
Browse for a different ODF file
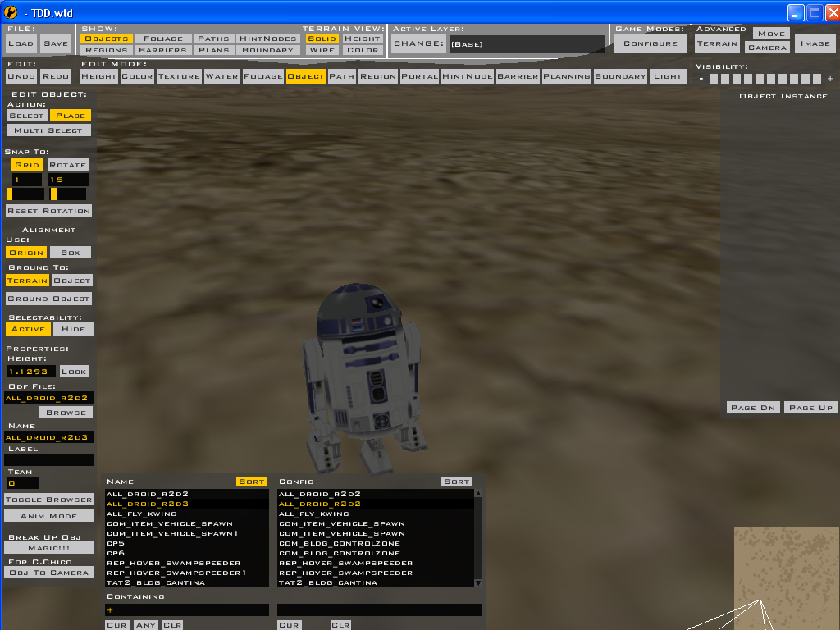click(66, 412)
